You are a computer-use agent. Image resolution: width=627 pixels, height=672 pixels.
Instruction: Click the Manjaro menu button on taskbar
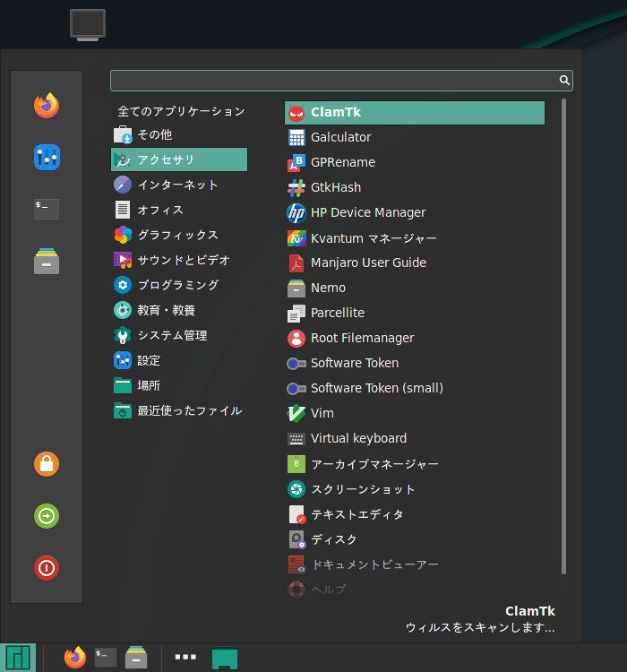(18, 658)
